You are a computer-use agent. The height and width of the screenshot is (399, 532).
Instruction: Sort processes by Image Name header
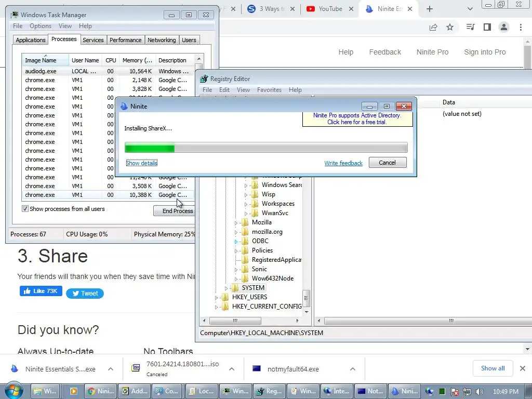45,60
